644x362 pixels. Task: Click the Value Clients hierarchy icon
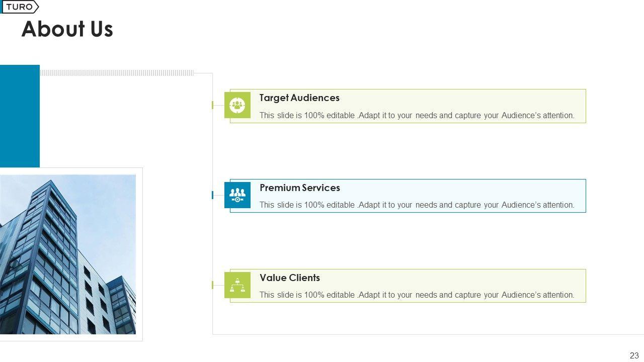(237, 285)
